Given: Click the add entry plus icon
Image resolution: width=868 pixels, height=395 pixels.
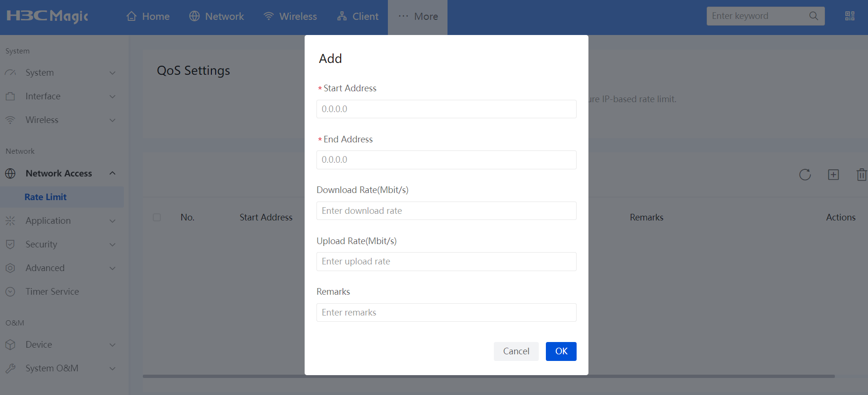Looking at the screenshot, I should point(833,175).
